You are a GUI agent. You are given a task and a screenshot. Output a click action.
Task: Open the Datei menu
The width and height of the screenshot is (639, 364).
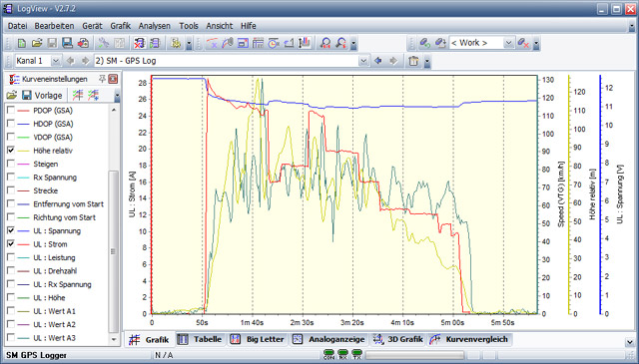tap(18, 26)
